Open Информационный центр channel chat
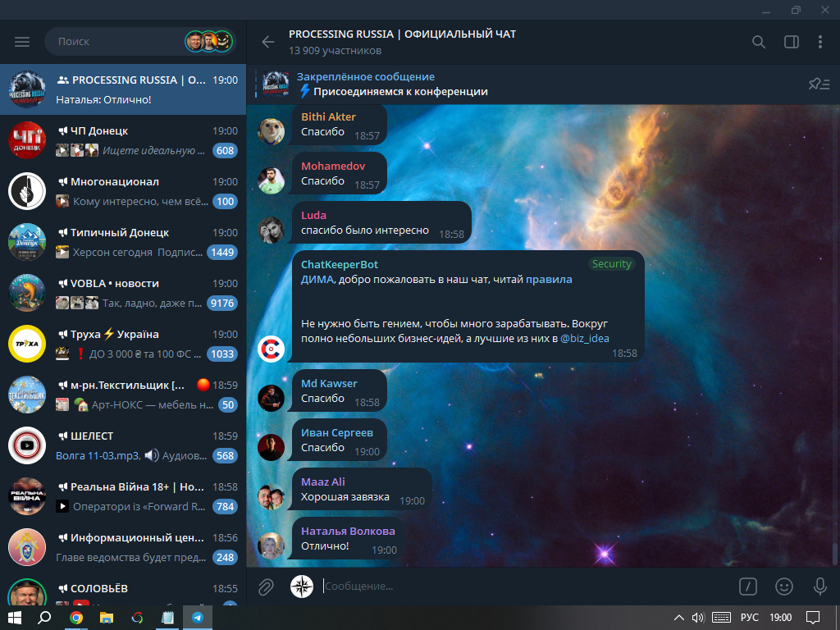Screen dimensions: 840x630 [123, 547]
